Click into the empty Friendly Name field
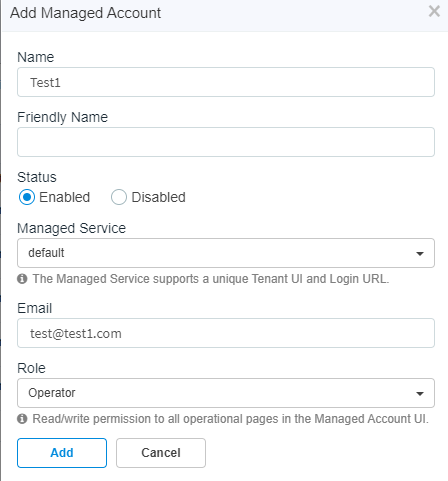Image resolution: width=448 pixels, height=481 pixels. (226, 142)
